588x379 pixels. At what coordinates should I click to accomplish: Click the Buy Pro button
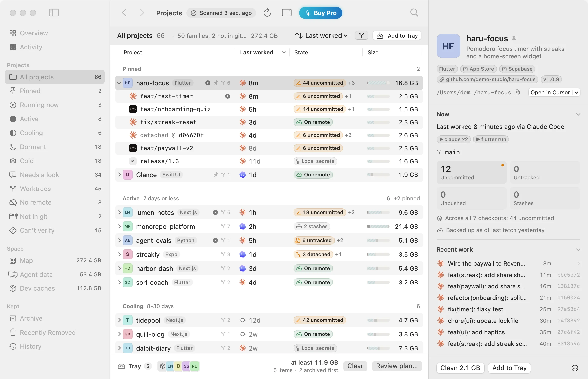(321, 13)
